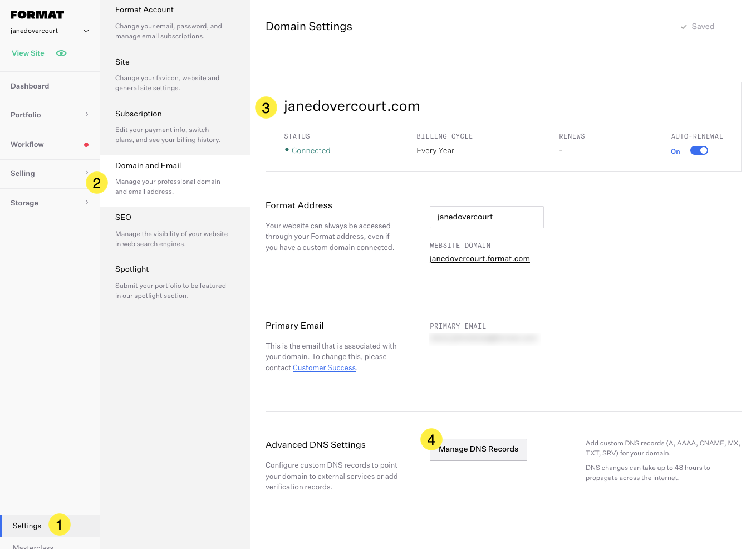This screenshot has height=549, width=756.
Task: Open the Portfolio menu item
Action: (x=50, y=115)
